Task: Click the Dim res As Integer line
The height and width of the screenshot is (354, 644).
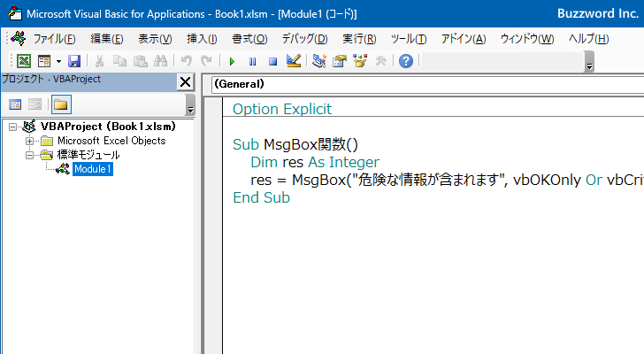Action: tap(315, 162)
